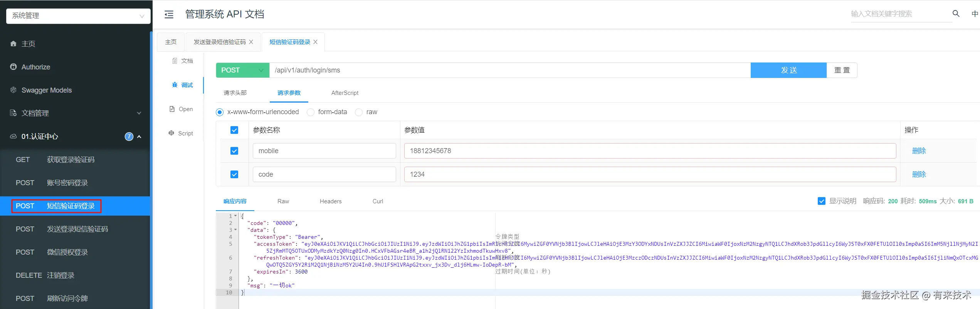This screenshot has height=309, width=980.
Task: Click the badge showing 7 endpoints
Action: pos(129,137)
